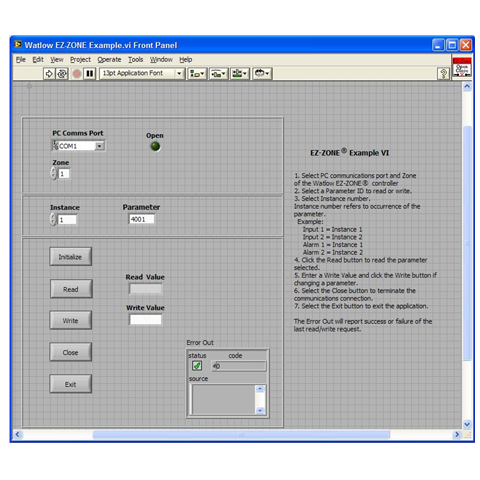Click the Run Continuously icon
480x480 pixels.
click(x=62, y=73)
